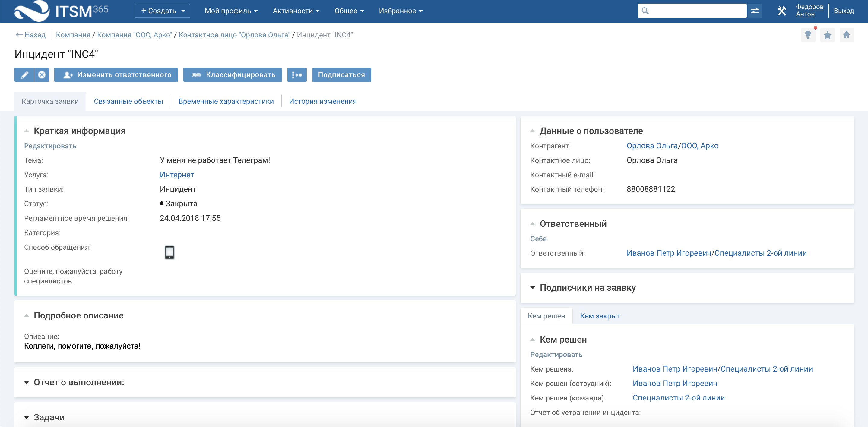The image size is (868, 427).
Task: Open admin settings via wrench-and-hammer icon
Action: coord(782,11)
